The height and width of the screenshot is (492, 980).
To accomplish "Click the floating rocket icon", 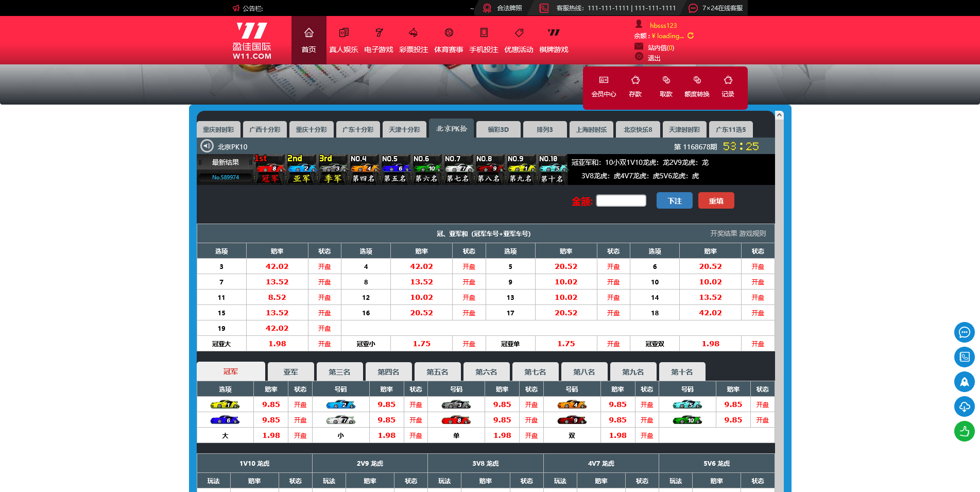I will pos(965,382).
